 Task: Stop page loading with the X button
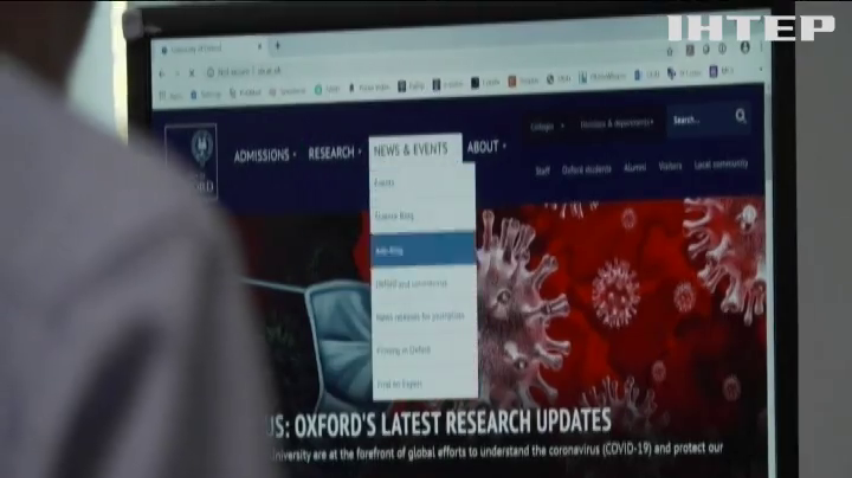coord(191,72)
